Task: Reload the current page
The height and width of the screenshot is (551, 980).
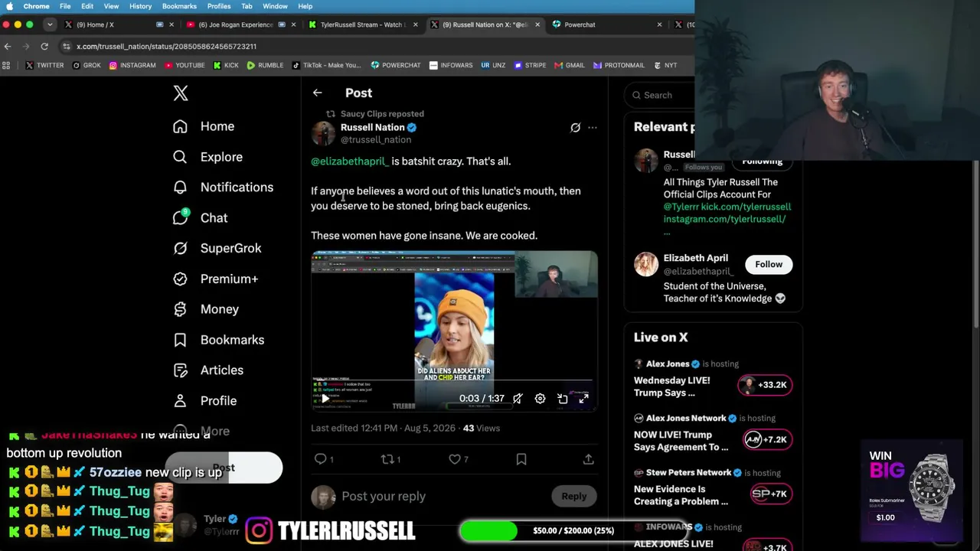Action: click(x=44, y=47)
